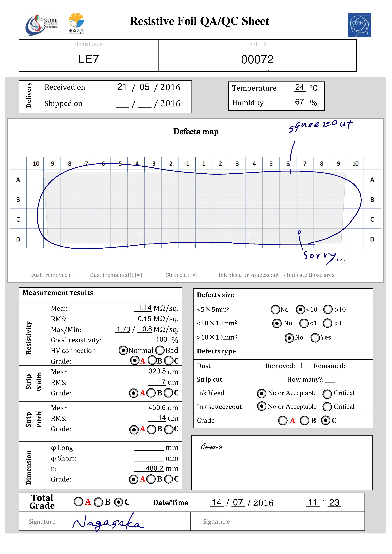Screen dimensions: 392x554
Task: Click the Resistivity Max value 1.73
Action: [123, 329]
